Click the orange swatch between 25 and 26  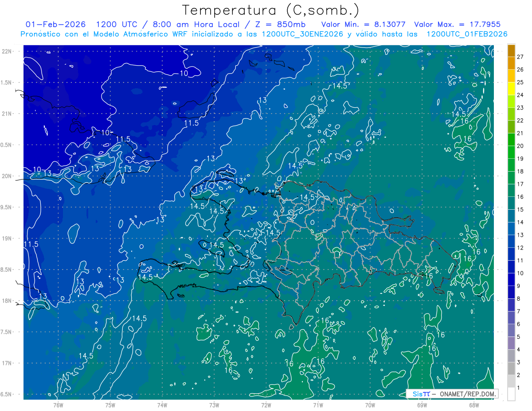click(x=511, y=75)
